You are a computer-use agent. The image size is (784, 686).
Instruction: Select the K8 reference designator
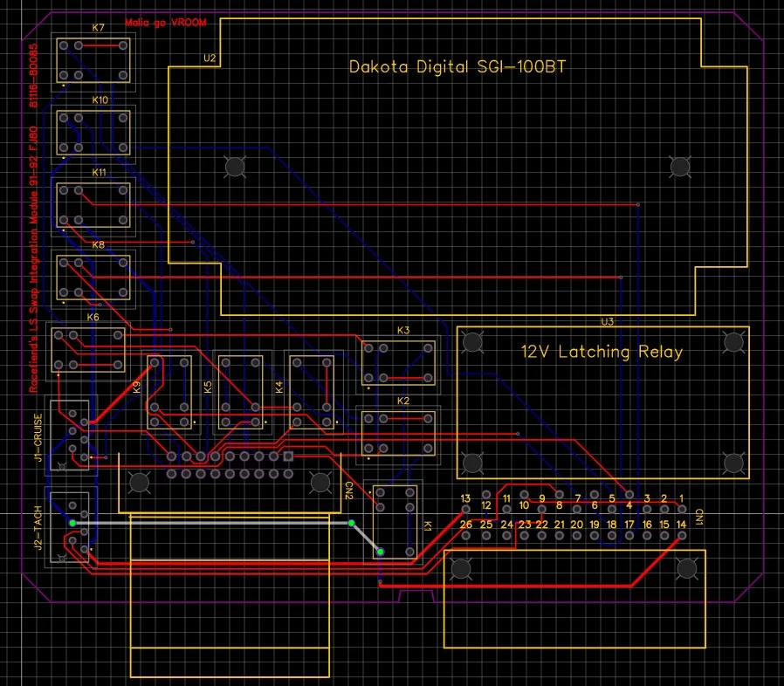coord(98,245)
